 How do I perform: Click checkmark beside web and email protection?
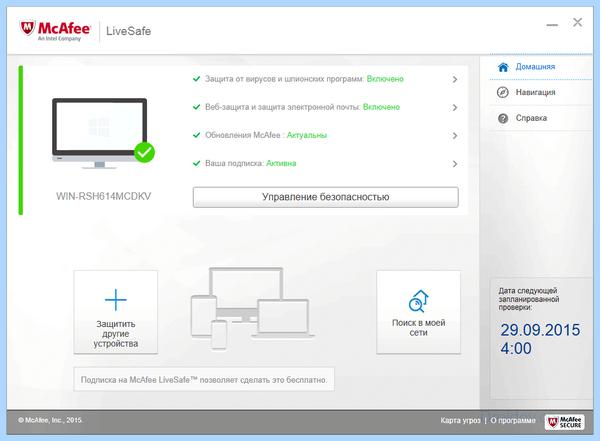(196, 107)
